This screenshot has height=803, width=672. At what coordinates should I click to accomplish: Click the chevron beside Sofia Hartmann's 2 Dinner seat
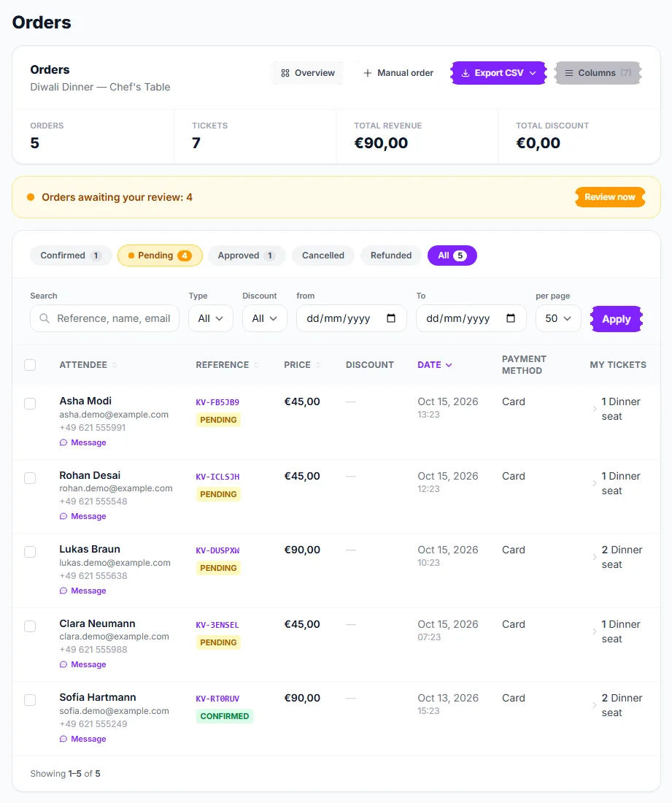pyautogui.click(x=594, y=705)
